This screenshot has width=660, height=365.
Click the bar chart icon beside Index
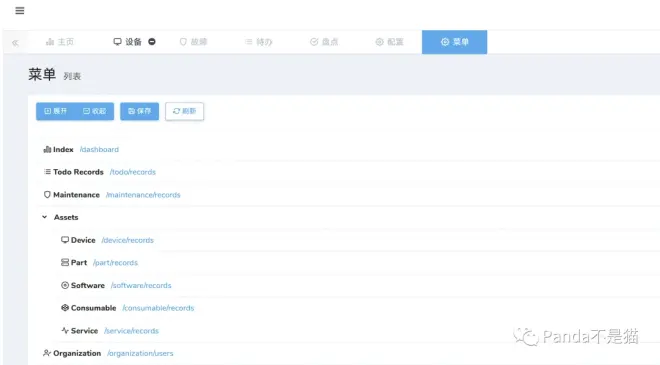coord(47,149)
